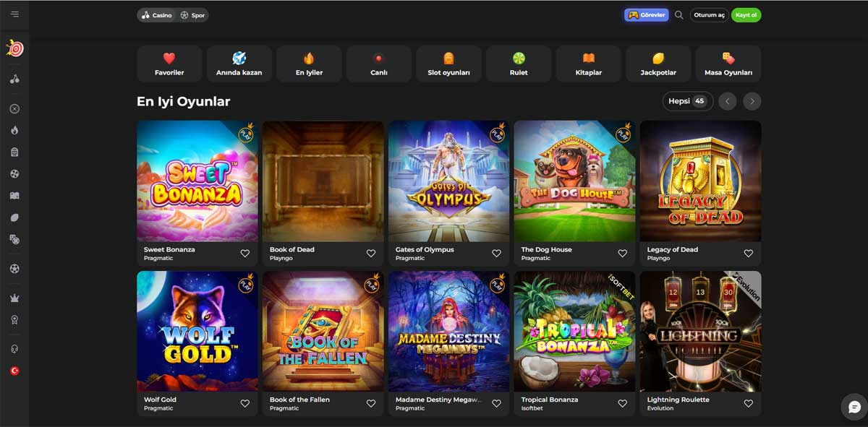The image size is (868, 427).
Task: Switch to the Casino tab
Action: pos(157,15)
